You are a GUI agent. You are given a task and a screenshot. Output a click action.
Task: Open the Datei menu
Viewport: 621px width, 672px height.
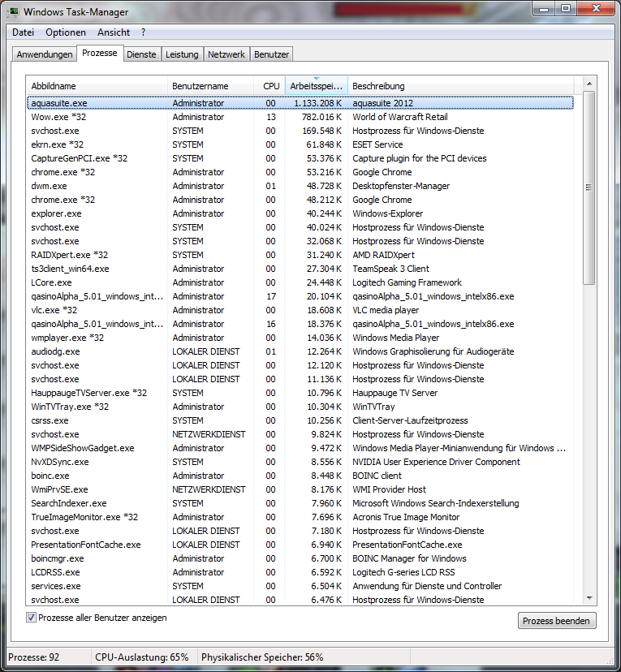(23, 32)
